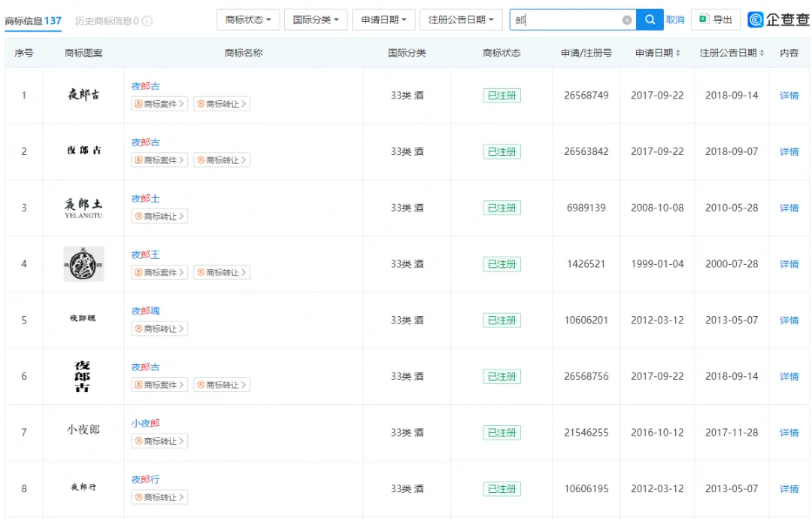812x520 pixels.
Task: Click 商标转让 tag in row 2
Action: (x=222, y=160)
